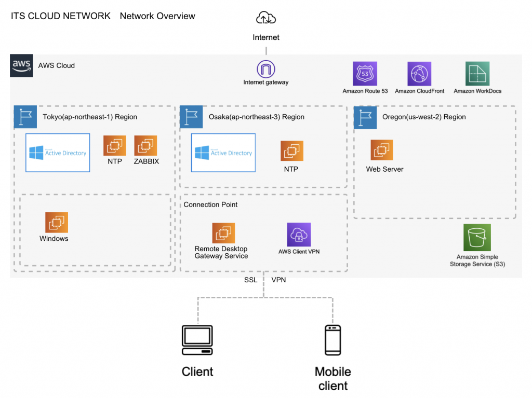Screen dimensions: 532x398
Task: Click the AWS Client VPN icon
Action: (x=299, y=235)
